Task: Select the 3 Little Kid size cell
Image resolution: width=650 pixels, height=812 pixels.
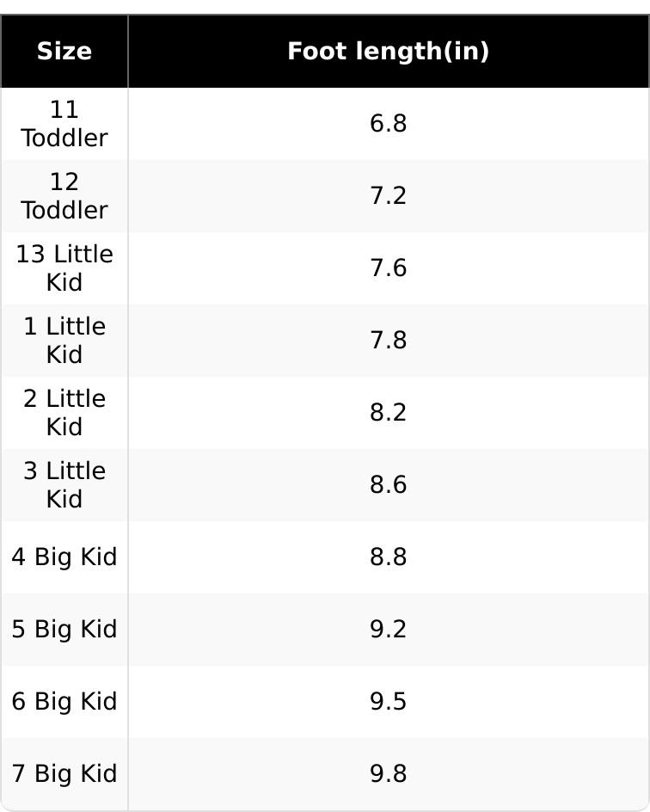Action: (64, 485)
